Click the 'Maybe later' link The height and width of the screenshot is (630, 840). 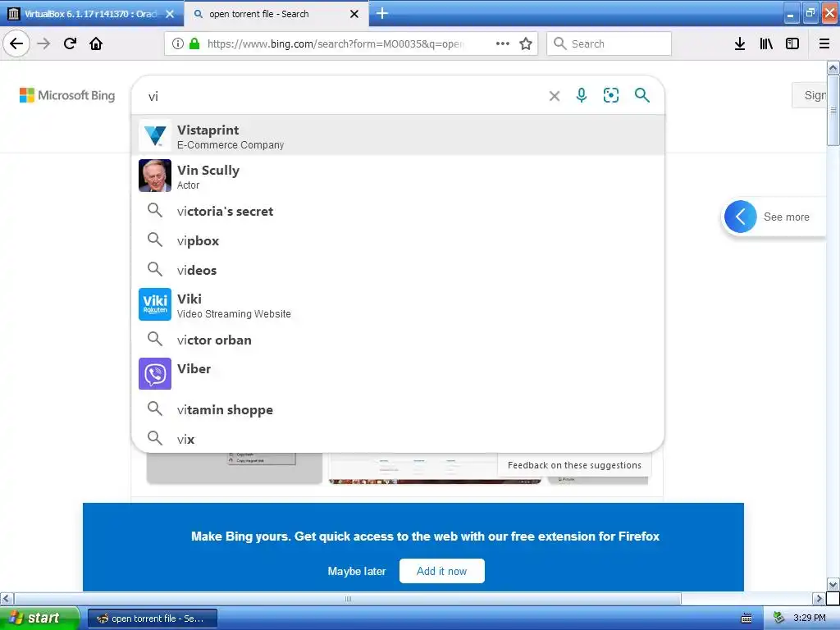click(357, 571)
